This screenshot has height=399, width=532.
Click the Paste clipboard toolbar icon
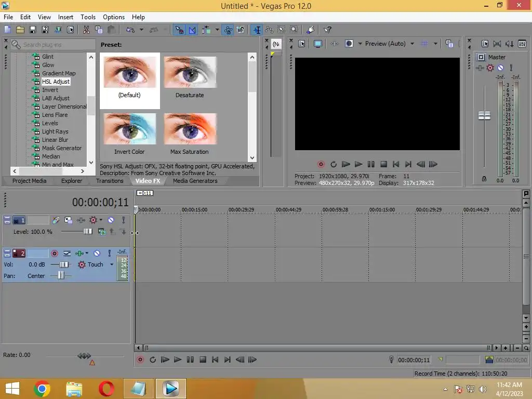click(111, 30)
